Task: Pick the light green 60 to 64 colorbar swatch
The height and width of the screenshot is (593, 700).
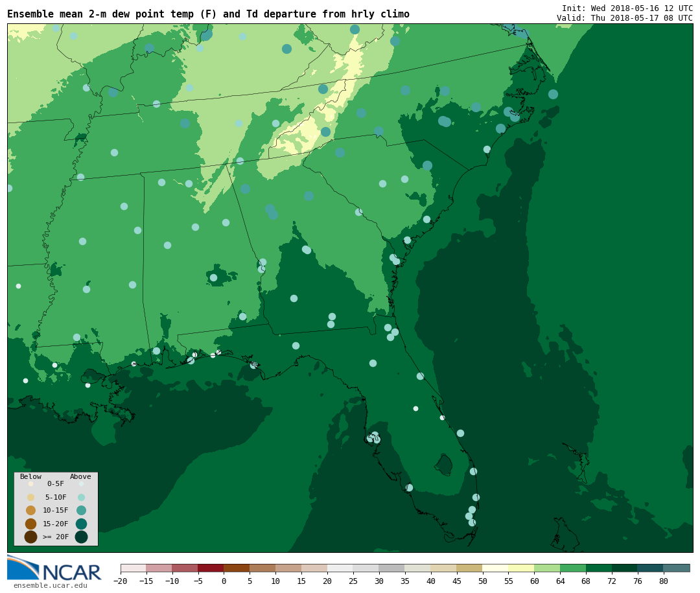Action: pyautogui.click(x=547, y=568)
